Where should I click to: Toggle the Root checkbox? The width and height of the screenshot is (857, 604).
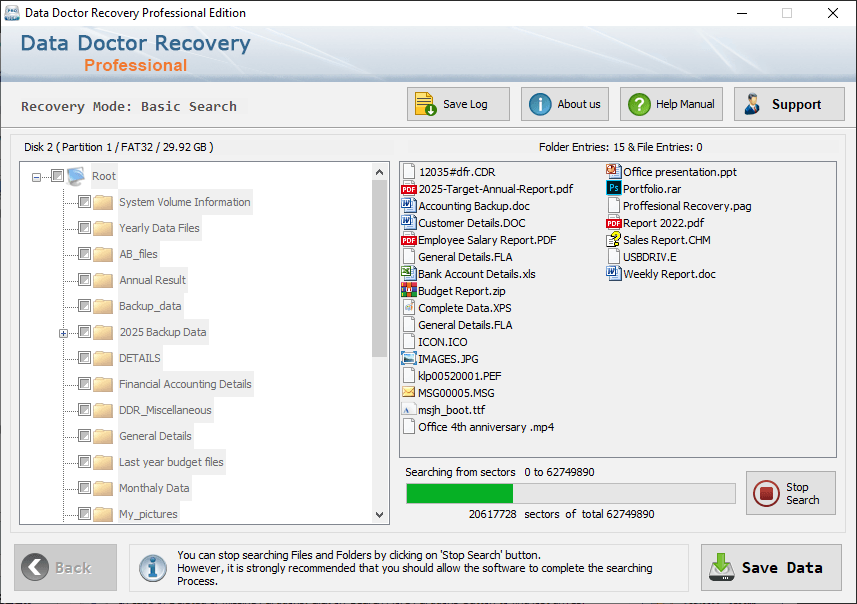point(57,175)
